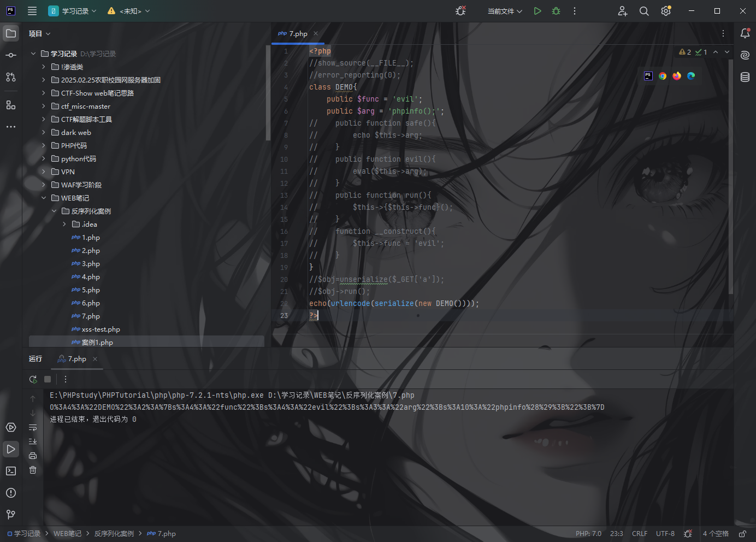Open the Services tool window

coord(11,427)
